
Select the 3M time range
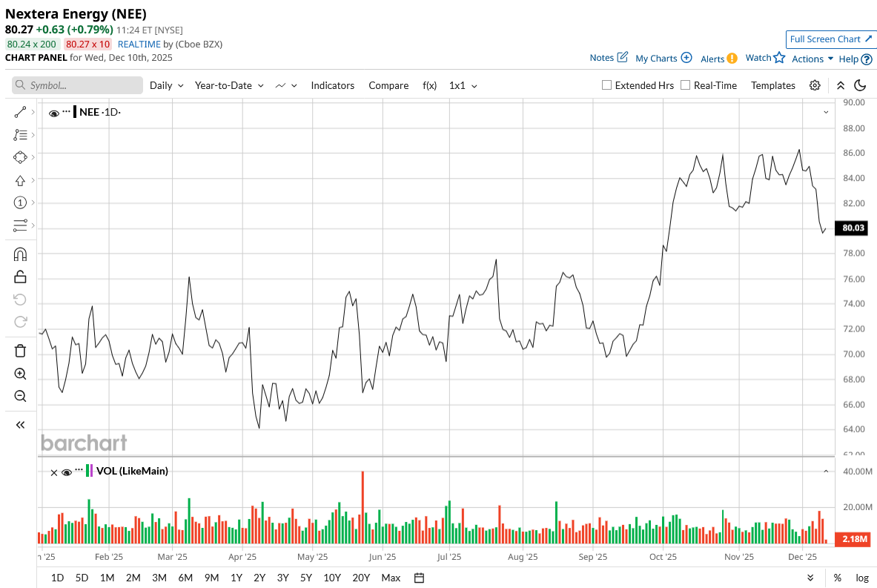point(159,578)
